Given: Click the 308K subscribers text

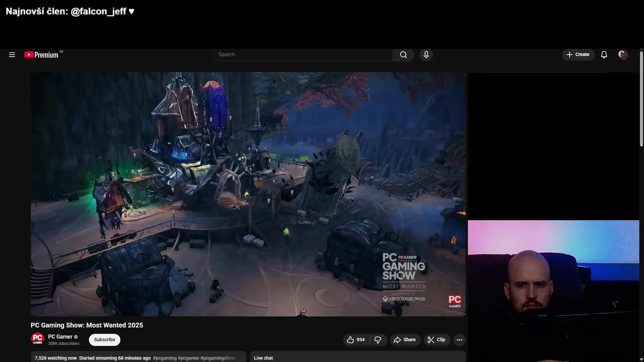Looking at the screenshot, I should 63,344.
